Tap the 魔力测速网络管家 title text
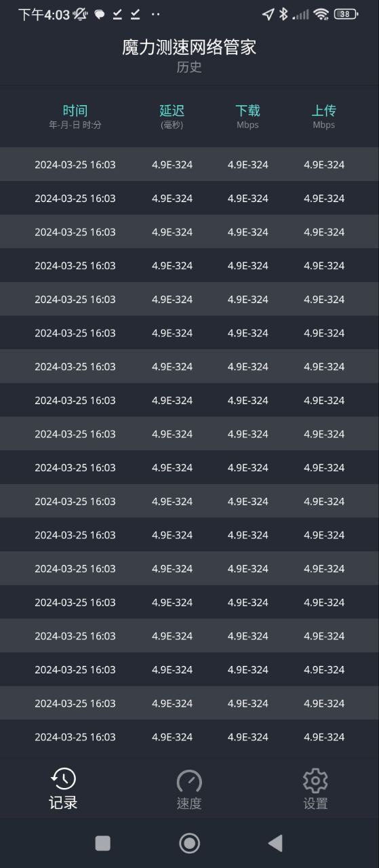Screen dimensions: 379x868 189,47
